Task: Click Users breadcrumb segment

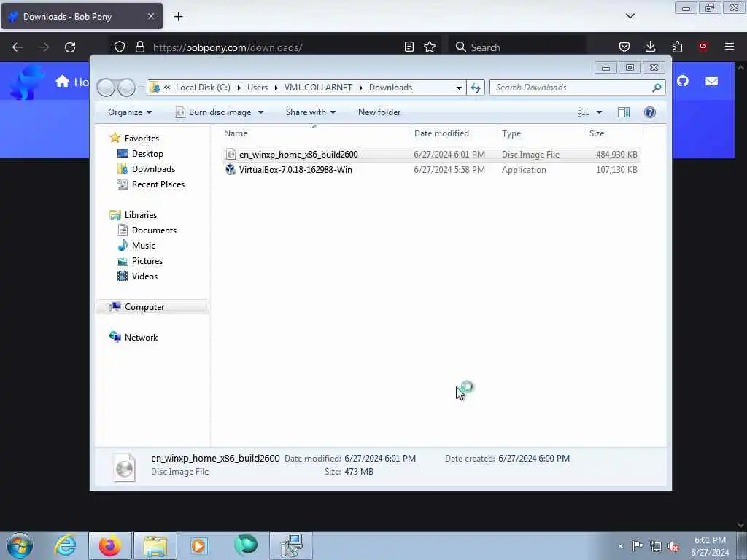Action: pos(258,87)
